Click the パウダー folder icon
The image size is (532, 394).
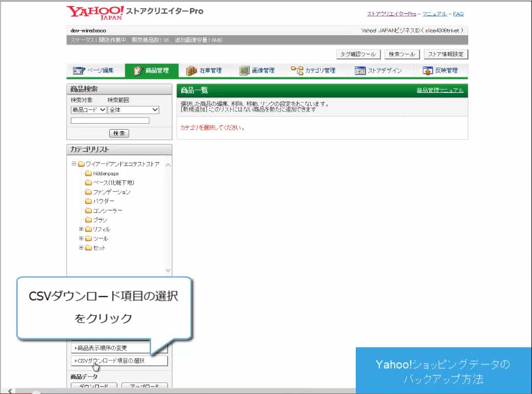[88, 201]
